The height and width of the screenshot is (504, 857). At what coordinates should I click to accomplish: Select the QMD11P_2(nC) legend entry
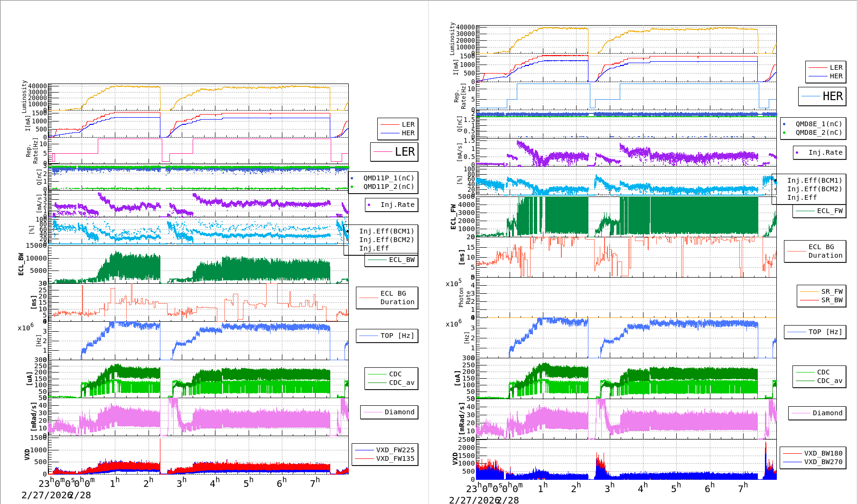(389, 187)
